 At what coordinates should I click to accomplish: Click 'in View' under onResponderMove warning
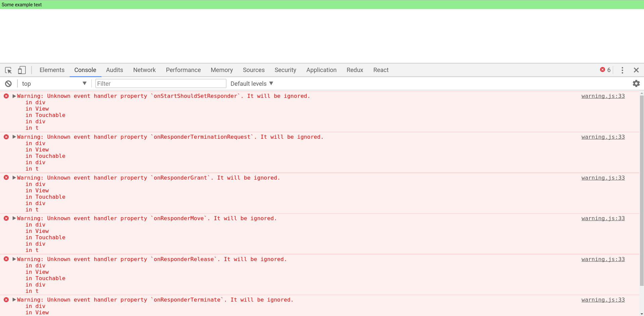tap(37, 231)
